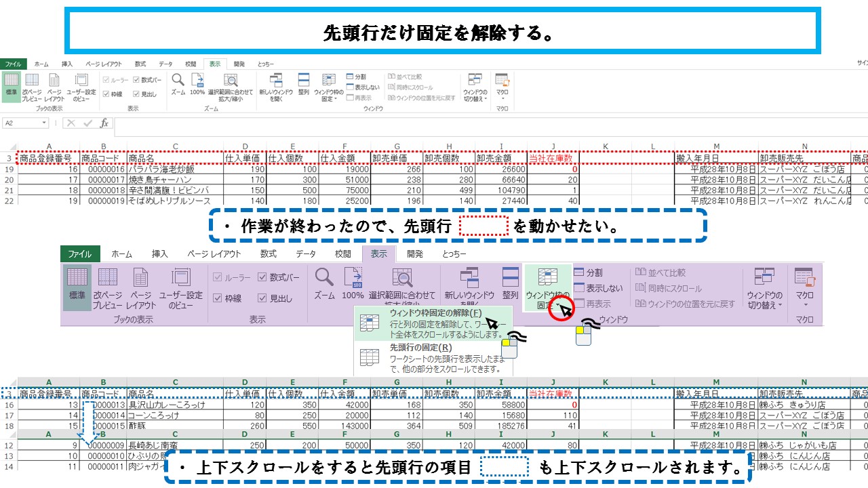This screenshot has width=868, height=488.
Task: Click ウィンドウの位置を元に戻す in the enlarged purple ribbon
Action: tap(686, 304)
